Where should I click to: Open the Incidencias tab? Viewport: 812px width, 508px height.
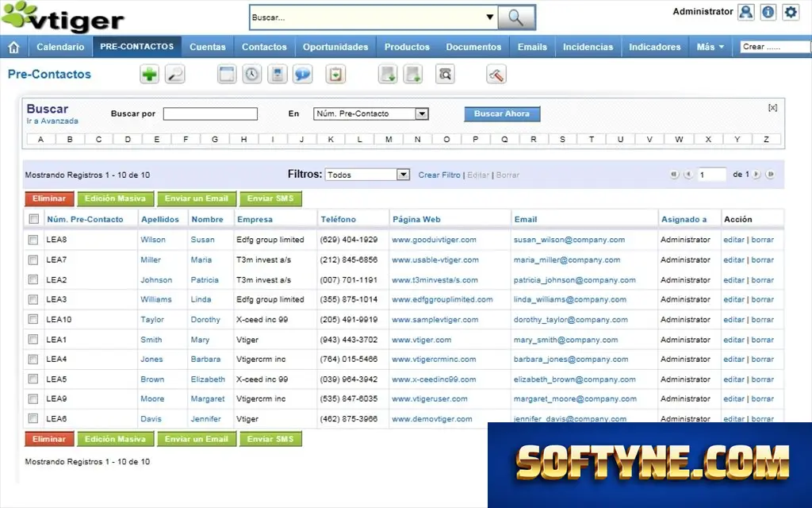(588, 47)
